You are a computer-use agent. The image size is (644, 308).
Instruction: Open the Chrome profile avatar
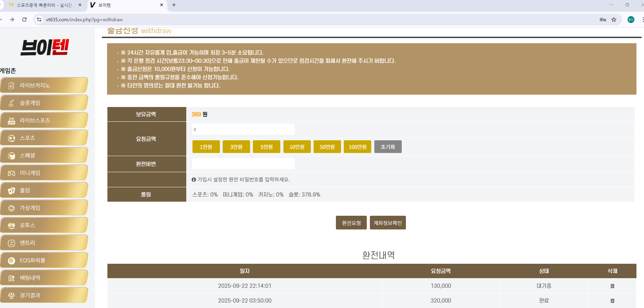(631, 20)
